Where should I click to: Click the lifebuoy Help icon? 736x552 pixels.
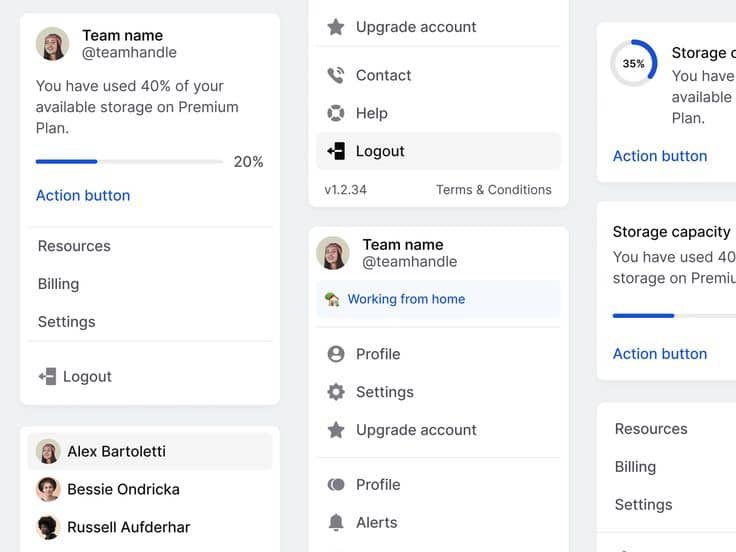(336, 113)
